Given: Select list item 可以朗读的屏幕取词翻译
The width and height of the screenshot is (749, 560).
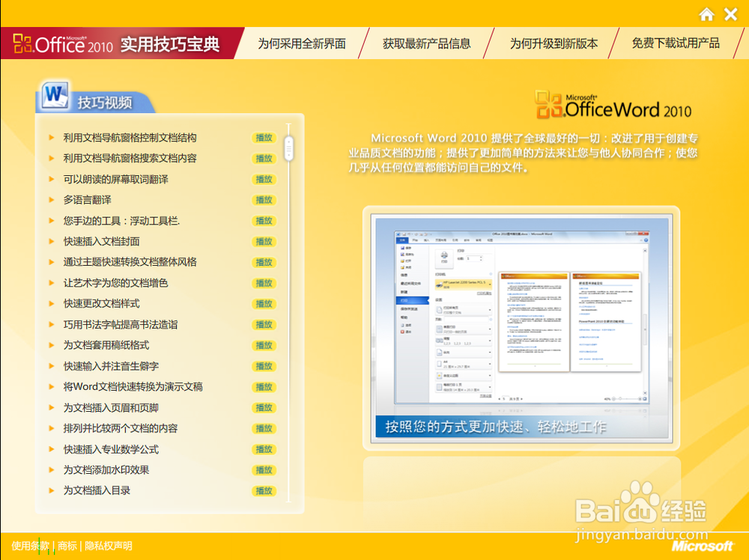Looking at the screenshot, I should [x=115, y=179].
